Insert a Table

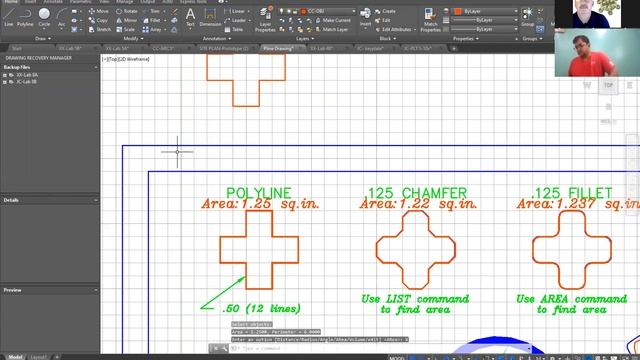pos(233,29)
